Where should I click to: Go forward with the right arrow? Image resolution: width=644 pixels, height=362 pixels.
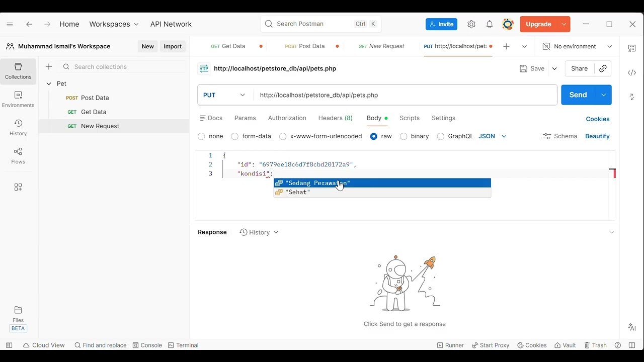[47, 24]
